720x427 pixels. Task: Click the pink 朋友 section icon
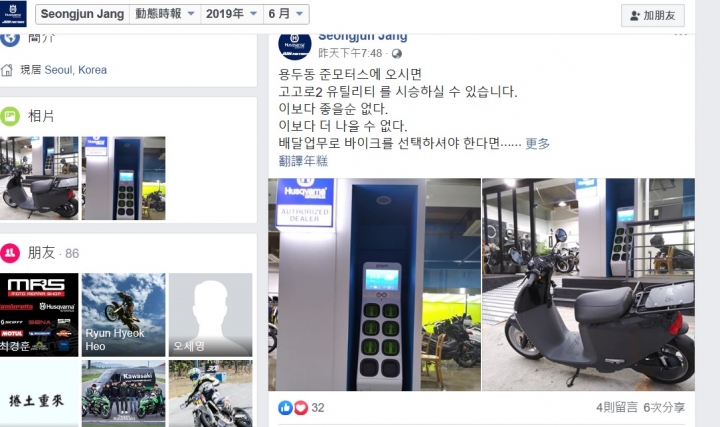[x=10, y=253]
